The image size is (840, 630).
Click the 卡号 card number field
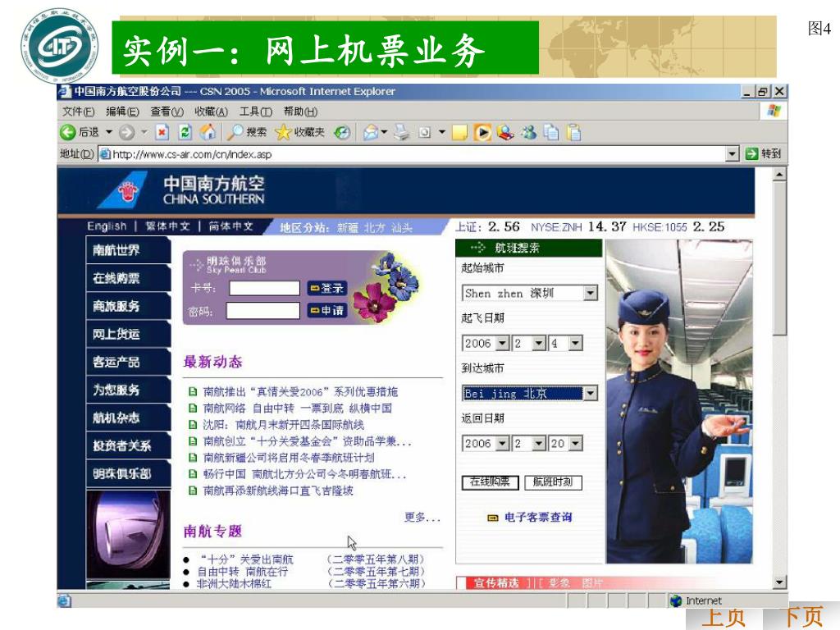264,288
